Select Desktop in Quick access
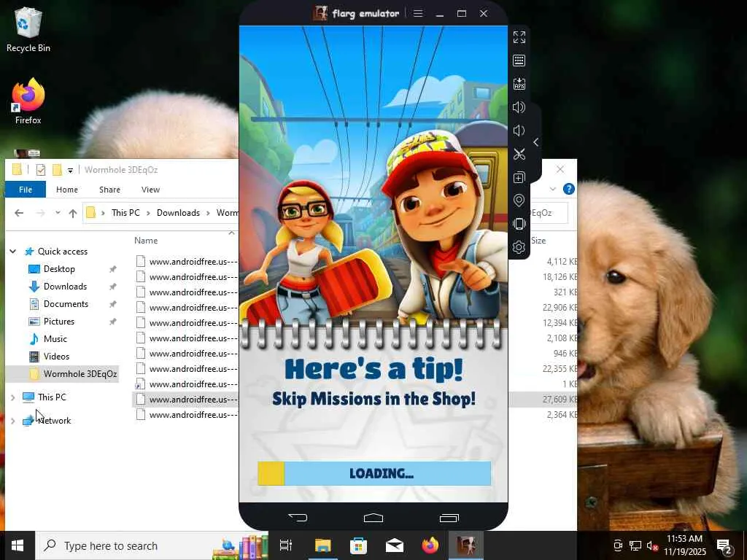The height and width of the screenshot is (560, 747). 59,269
